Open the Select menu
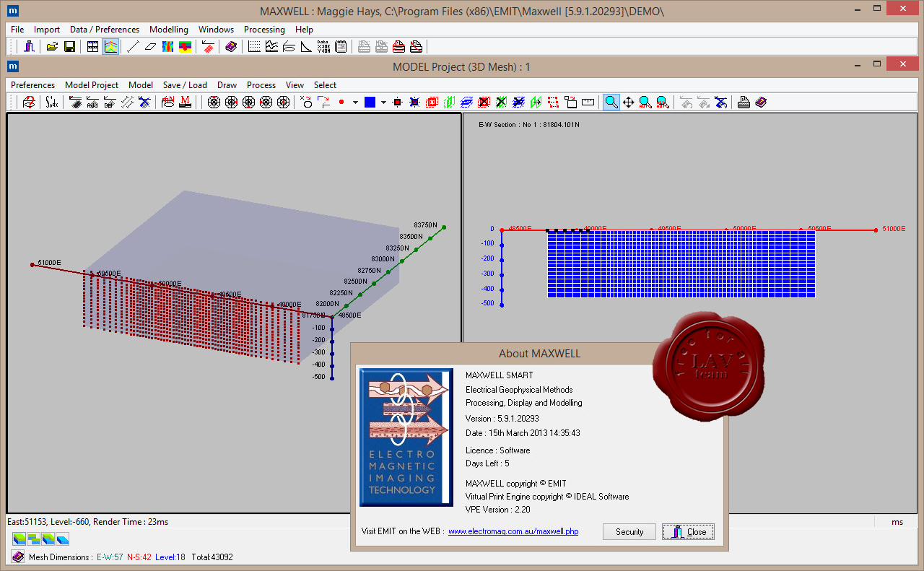This screenshot has width=924, height=571. [x=325, y=85]
